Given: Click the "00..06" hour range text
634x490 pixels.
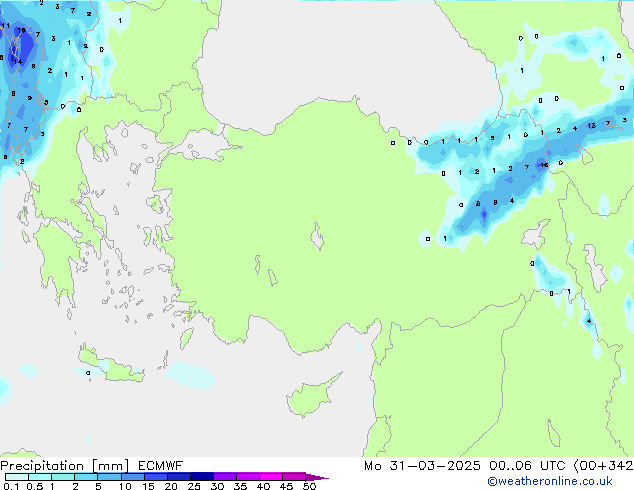Looking at the screenshot, I should pyautogui.click(x=511, y=466).
